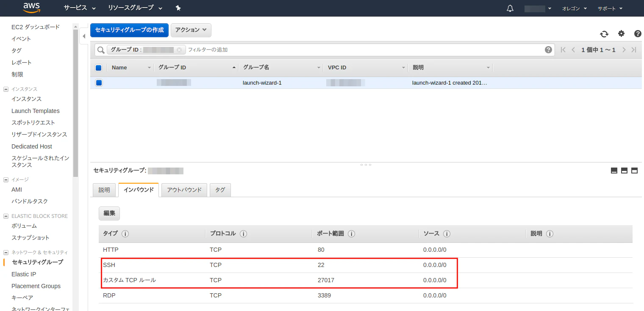The height and width of the screenshot is (311, 644).
Task: Remove the グループ ID filter tag
Action: (x=179, y=50)
